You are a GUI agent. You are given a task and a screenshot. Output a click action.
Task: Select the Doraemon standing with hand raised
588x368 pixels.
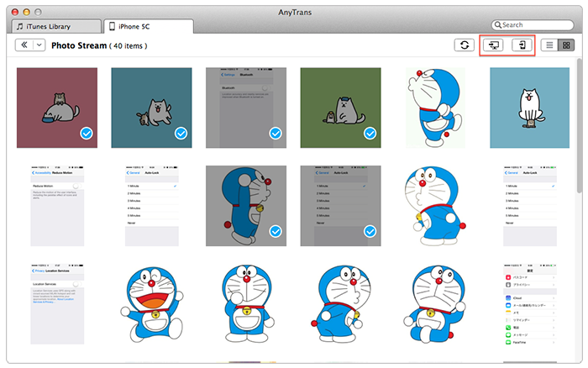pos(246,304)
